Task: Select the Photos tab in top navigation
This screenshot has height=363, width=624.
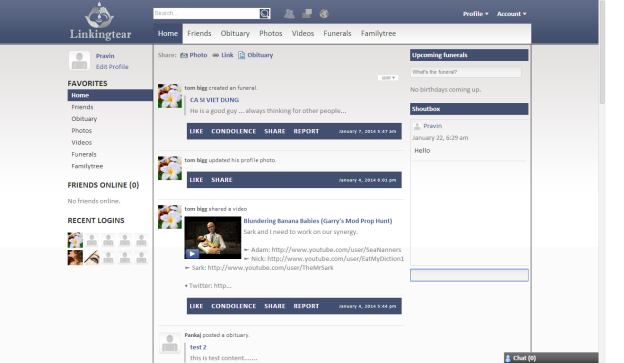Action: pos(271,33)
